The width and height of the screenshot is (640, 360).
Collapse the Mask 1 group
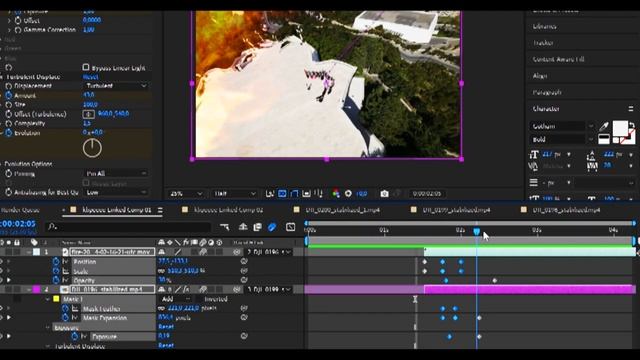[48, 299]
